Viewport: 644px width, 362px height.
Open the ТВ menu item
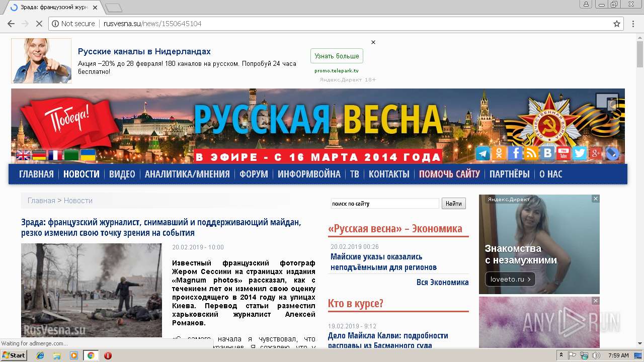[355, 174]
